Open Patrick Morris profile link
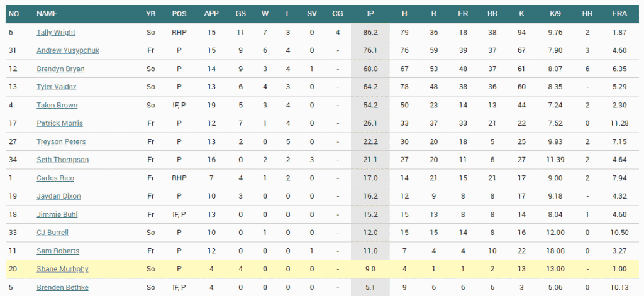The height and width of the screenshot is (296, 644). pos(59,123)
